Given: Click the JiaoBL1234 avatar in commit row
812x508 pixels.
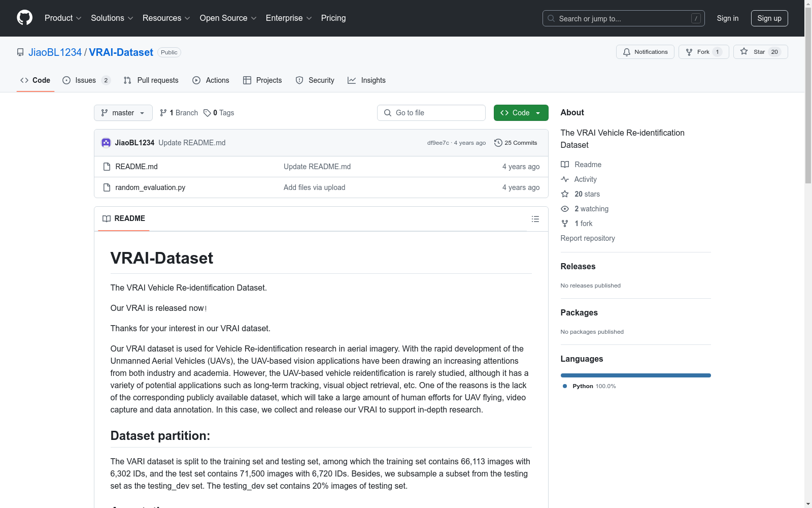Looking at the screenshot, I should 106,143.
